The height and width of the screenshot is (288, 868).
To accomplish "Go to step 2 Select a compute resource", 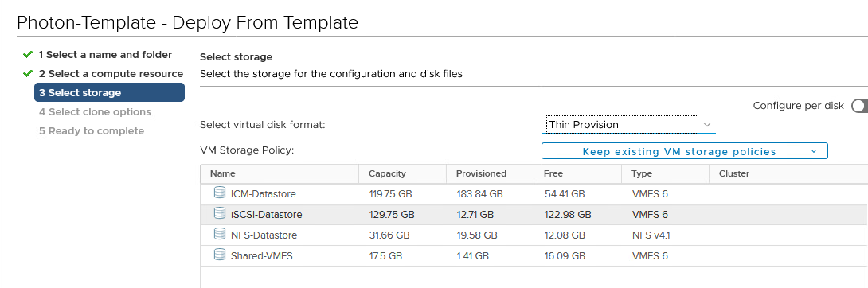I will [x=111, y=73].
